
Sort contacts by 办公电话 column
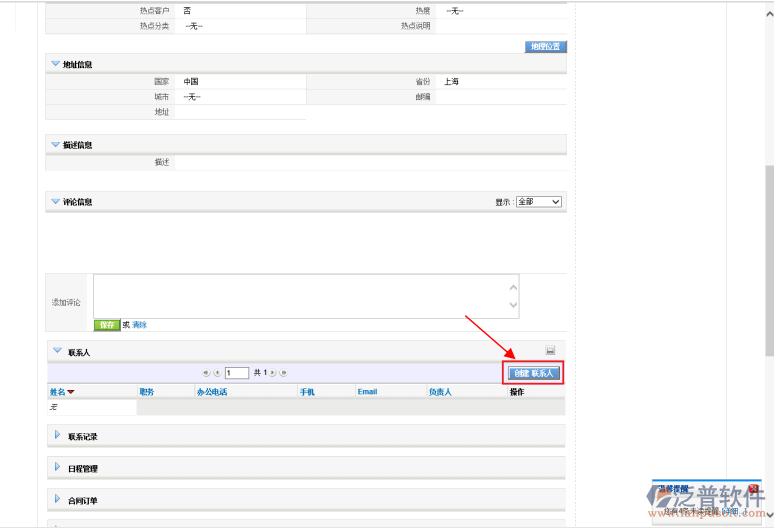point(212,392)
